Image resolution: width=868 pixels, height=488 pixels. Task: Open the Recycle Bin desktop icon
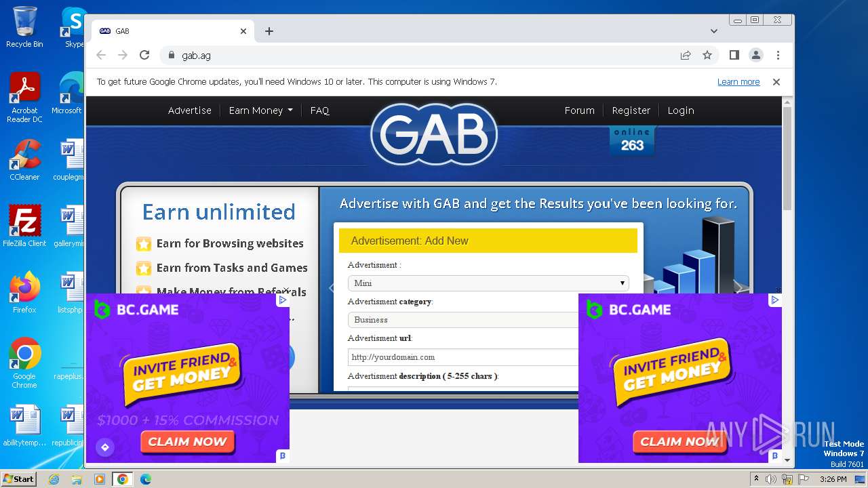(x=24, y=27)
